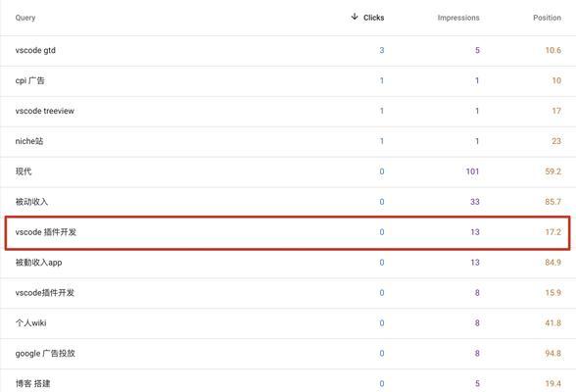Click impressions value 101 for 现代

[x=472, y=171]
